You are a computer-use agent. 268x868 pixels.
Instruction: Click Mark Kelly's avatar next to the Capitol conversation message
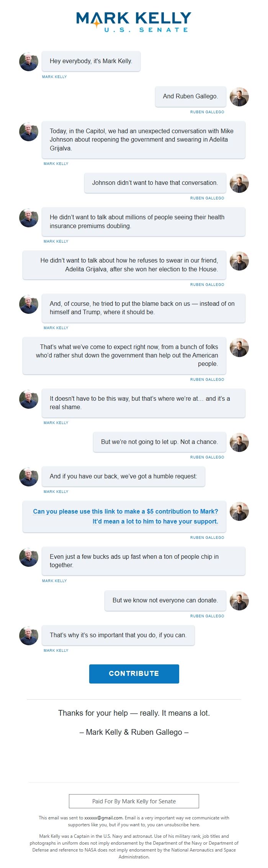[x=29, y=132]
